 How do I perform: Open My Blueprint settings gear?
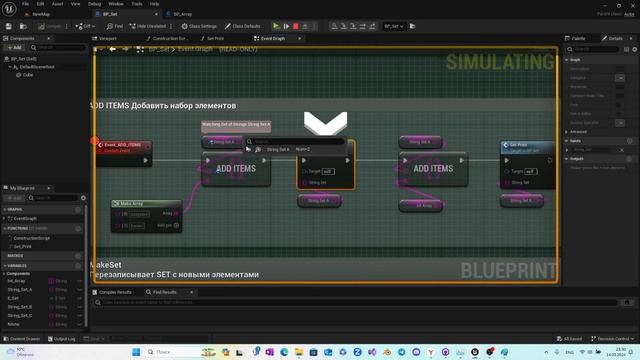(x=83, y=198)
